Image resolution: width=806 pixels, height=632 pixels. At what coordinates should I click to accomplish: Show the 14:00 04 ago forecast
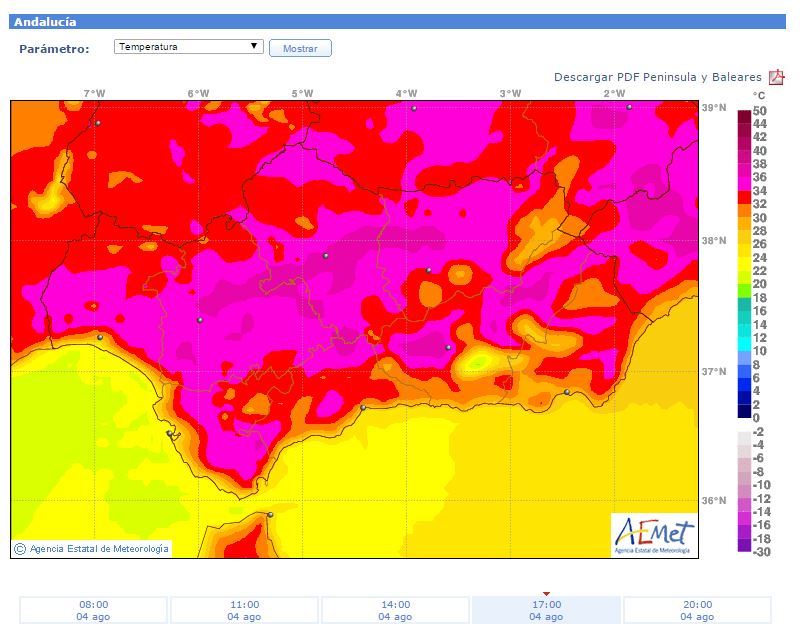coord(396,610)
